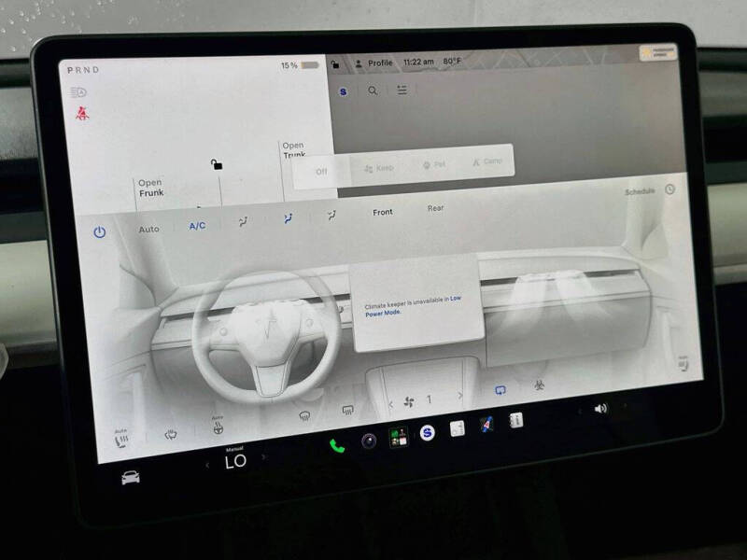Open the manual book app in dock
Viewport: 747px width, 560px height.
click(x=516, y=421)
